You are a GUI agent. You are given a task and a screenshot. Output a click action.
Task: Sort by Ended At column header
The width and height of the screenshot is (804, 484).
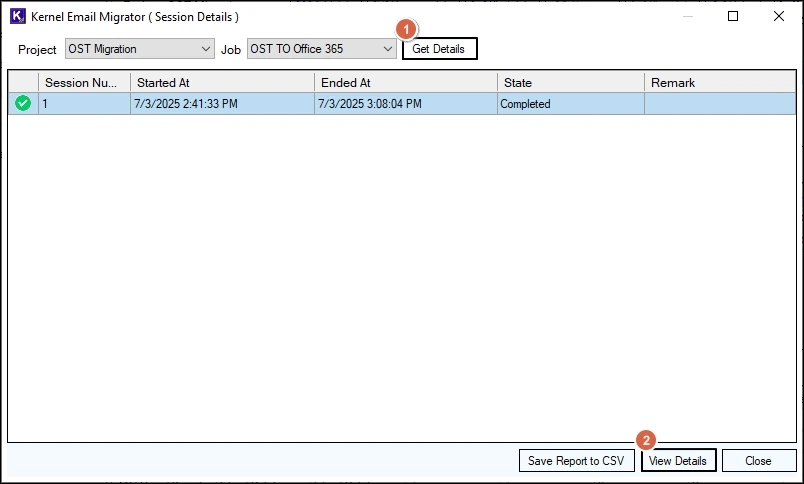(x=406, y=83)
